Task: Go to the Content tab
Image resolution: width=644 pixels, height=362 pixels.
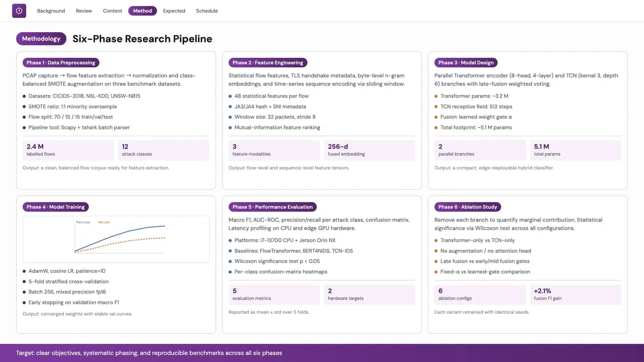Action: (113, 11)
